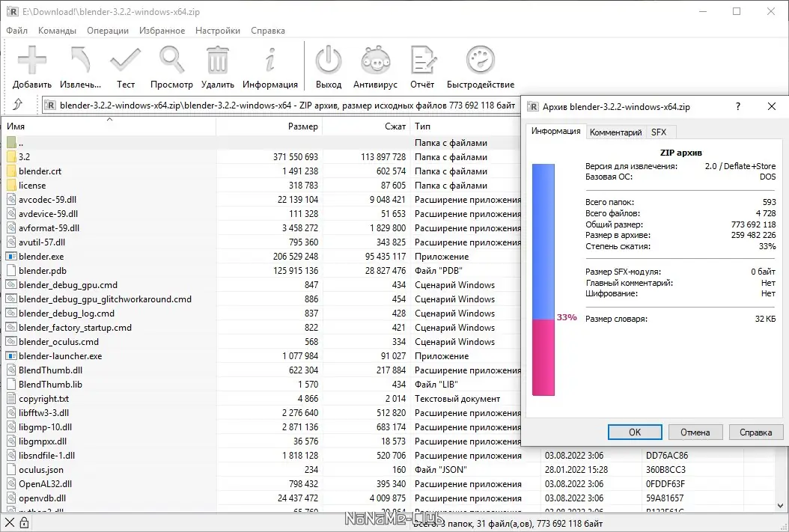
Task: Select avformat-59.dll file
Action: [49, 227]
